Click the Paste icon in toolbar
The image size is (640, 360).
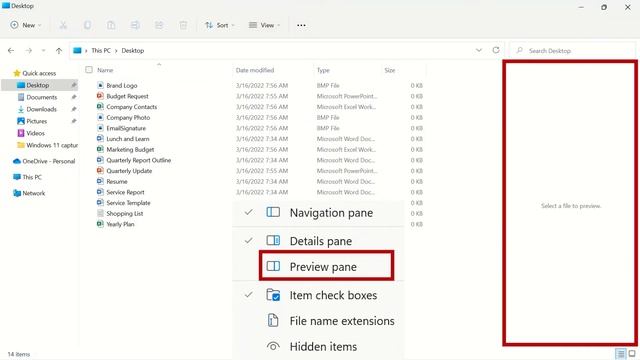pos(111,25)
